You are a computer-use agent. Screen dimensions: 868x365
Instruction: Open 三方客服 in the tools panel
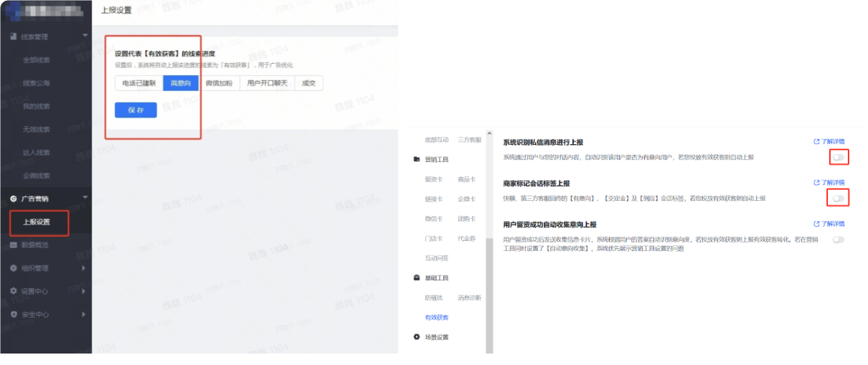tap(470, 139)
